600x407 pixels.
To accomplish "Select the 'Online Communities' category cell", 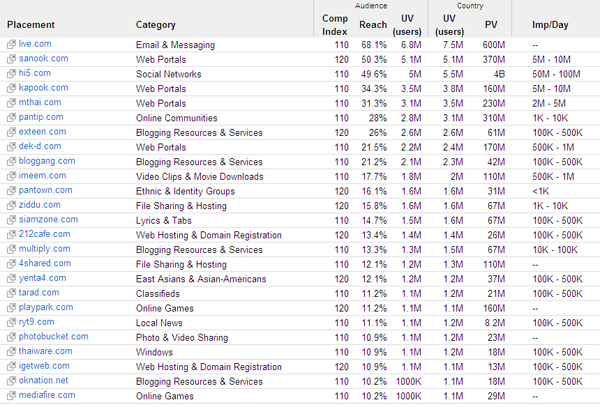I will click(x=176, y=118).
